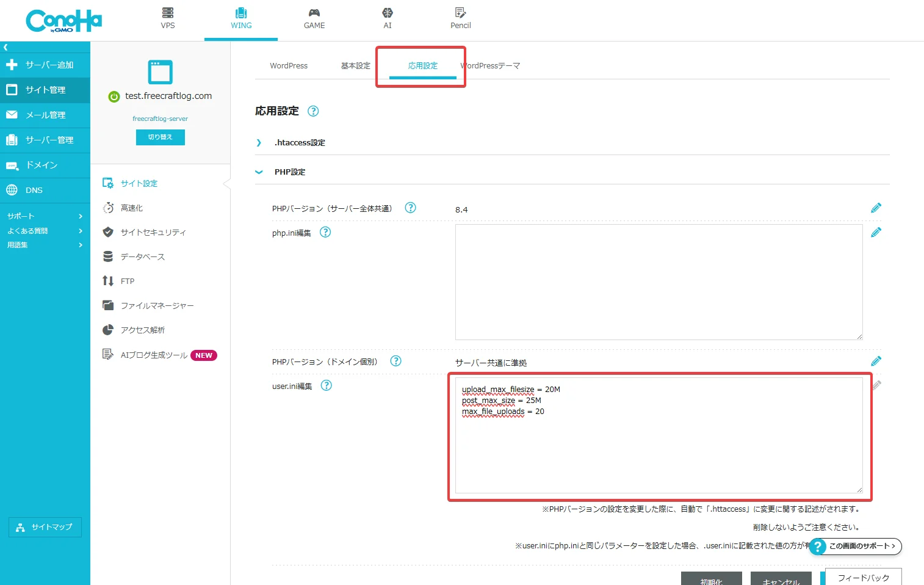Image resolution: width=924 pixels, height=585 pixels.
Task: Open the AI service tab
Action: pyautogui.click(x=388, y=18)
